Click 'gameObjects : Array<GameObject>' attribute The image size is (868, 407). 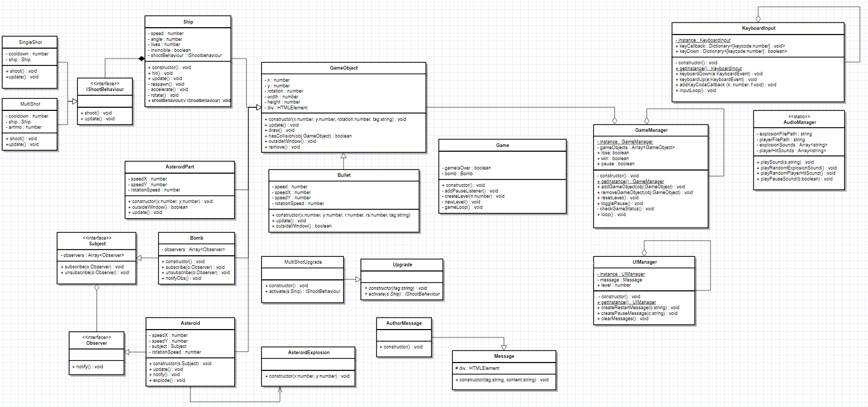pyautogui.click(x=636, y=148)
